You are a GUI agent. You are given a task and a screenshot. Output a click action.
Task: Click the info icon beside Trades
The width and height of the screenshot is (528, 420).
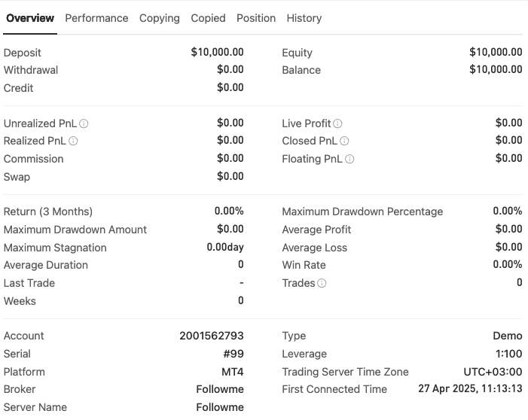click(x=322, y=283)
